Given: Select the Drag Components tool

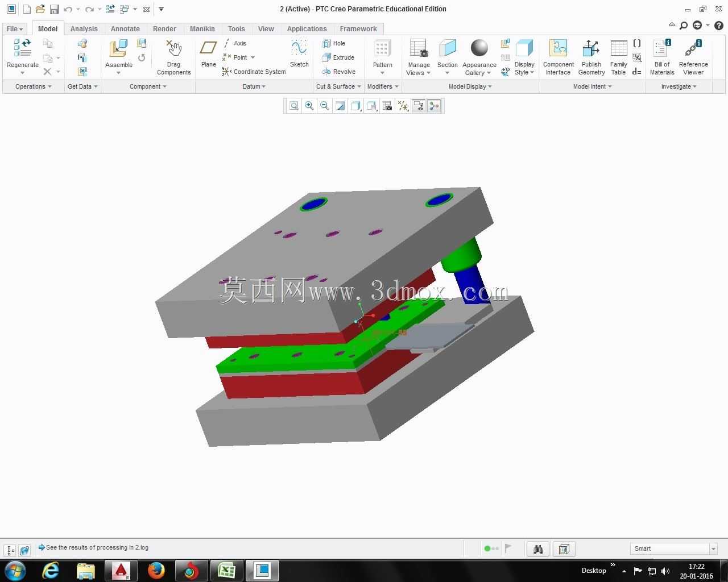Looking at the screenshot, I should pos(173,57).
